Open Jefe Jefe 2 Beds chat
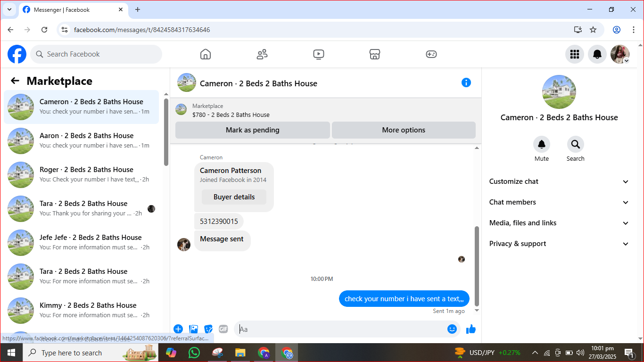The image size is (644, 362). coord(82,242)
